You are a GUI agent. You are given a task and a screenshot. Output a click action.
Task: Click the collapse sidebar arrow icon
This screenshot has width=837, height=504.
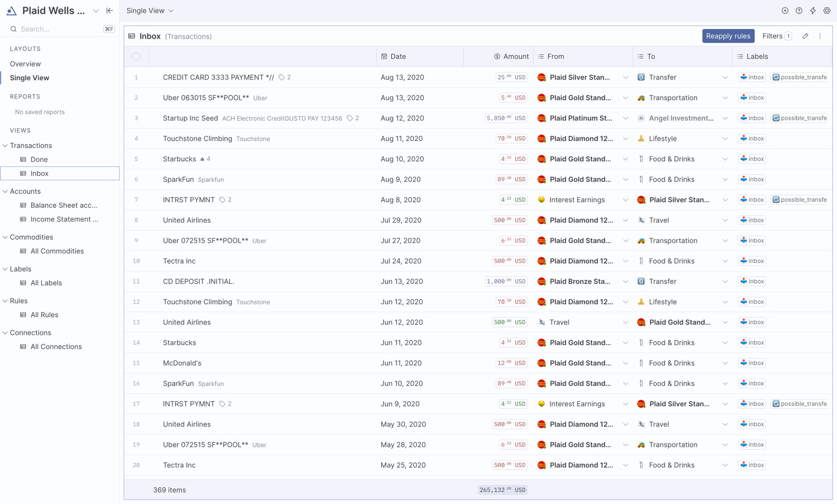tap(110, 10)
